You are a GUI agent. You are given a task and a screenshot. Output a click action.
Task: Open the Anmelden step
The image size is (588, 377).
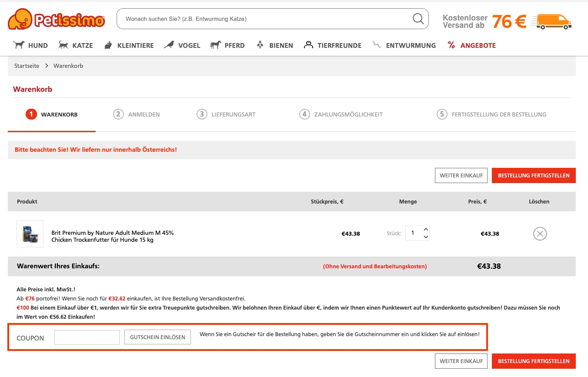click(x=136, y=114)
